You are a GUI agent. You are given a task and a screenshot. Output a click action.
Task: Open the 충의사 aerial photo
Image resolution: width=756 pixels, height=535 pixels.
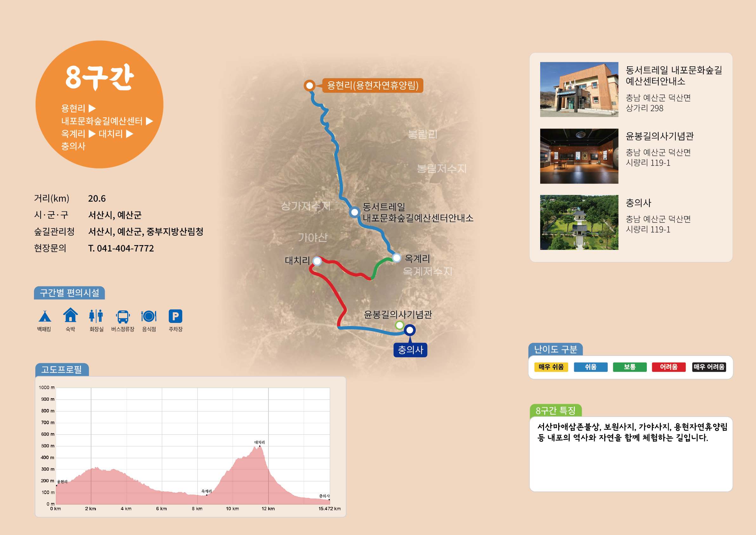(x=579, y=222)
